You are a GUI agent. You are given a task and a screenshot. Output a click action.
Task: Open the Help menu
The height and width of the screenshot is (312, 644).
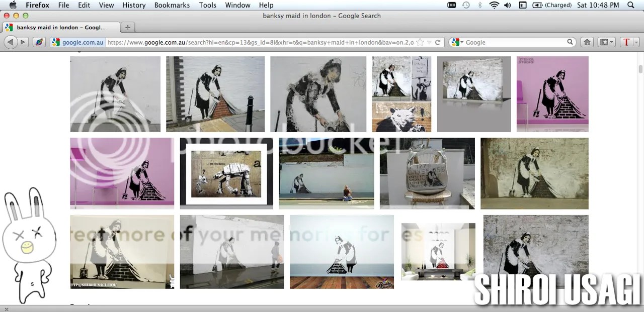coord(266,5)
